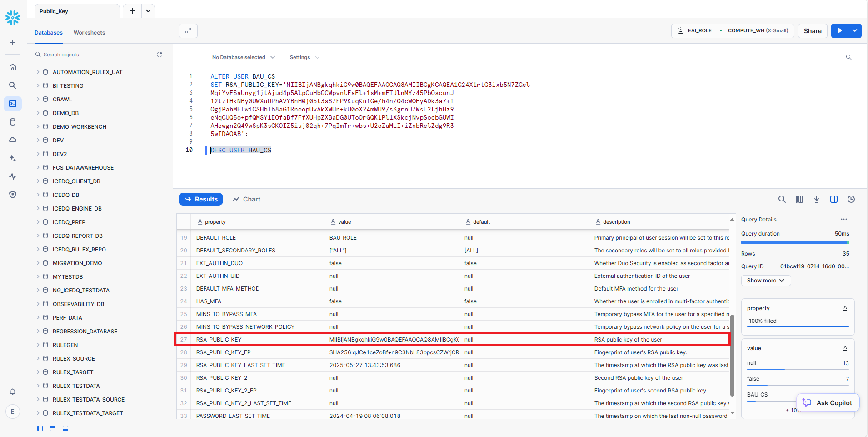Image resolution: width=868 pixels, height=437 pixels.
Task: Download query results
Action: [x=816, y=199]
